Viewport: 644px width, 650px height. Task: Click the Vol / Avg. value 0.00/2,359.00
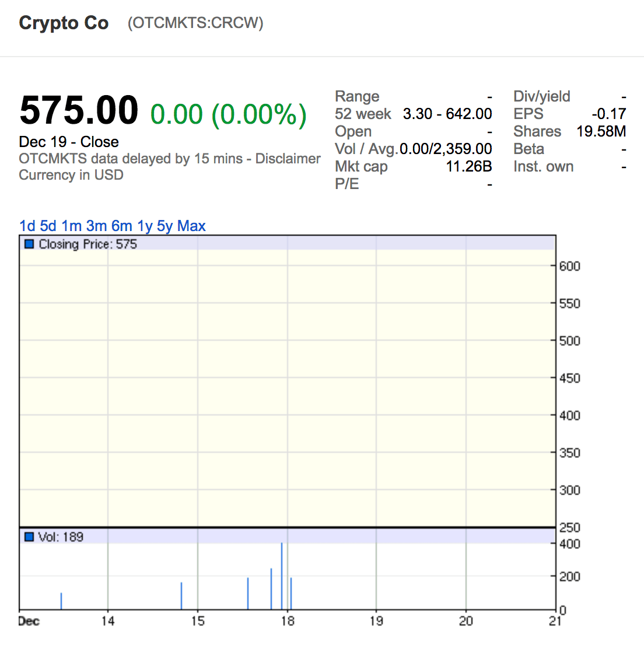(x=446, y=148)
